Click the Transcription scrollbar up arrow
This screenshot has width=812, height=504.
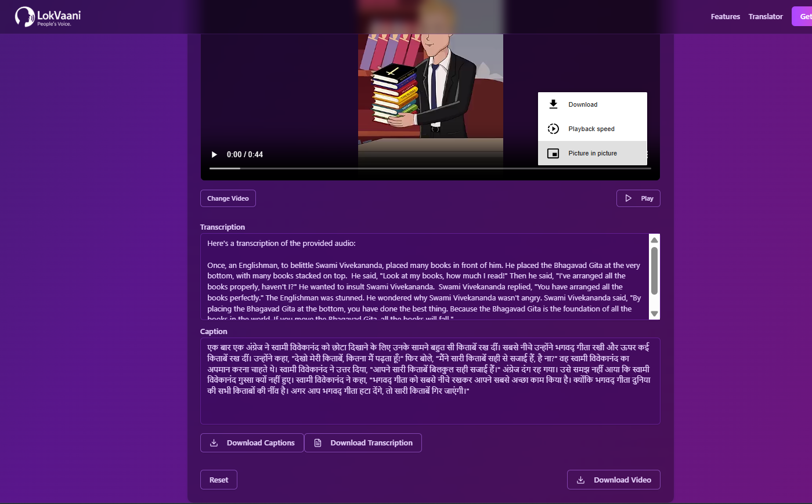coord(655,240)
